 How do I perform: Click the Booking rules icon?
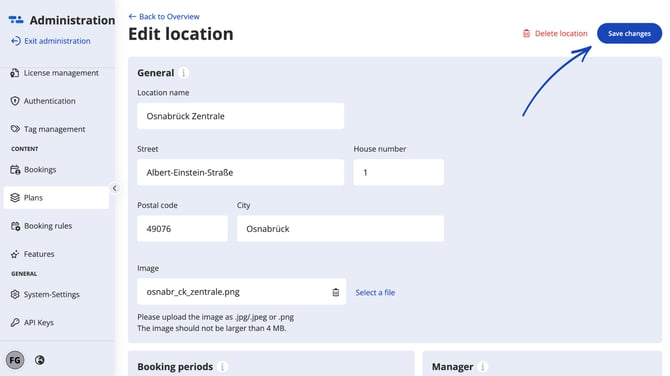[x=15, y=226]
